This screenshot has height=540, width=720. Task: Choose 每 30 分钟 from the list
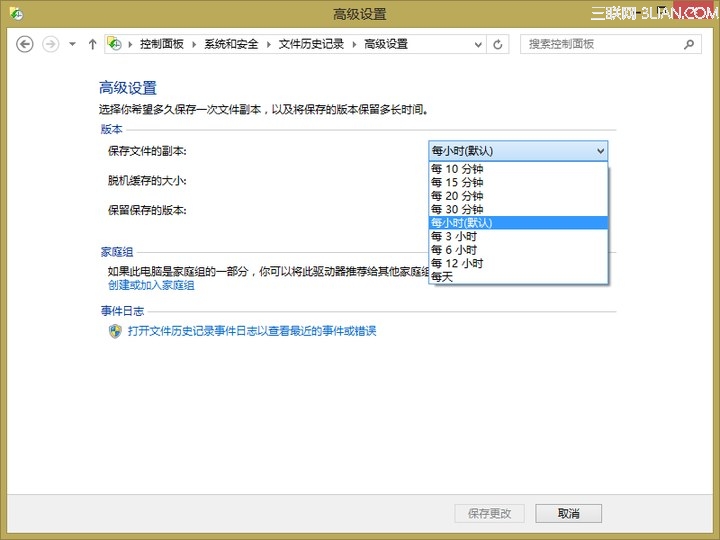(518, 209)
